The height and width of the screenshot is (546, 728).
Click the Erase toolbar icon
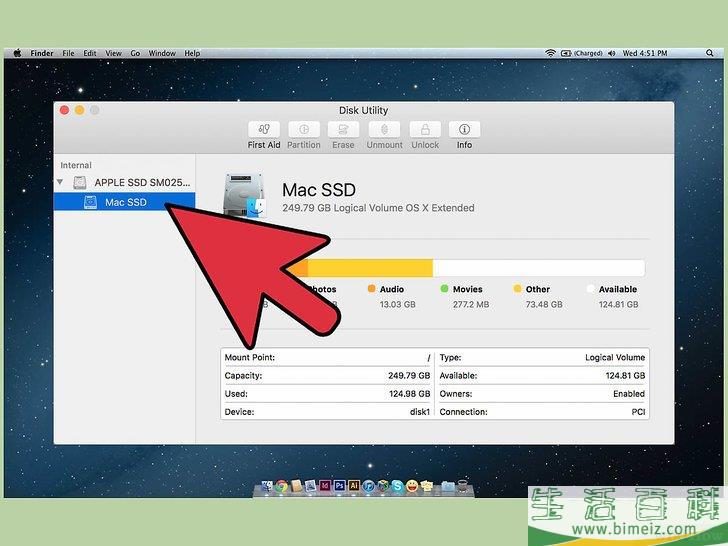point(343,129)
